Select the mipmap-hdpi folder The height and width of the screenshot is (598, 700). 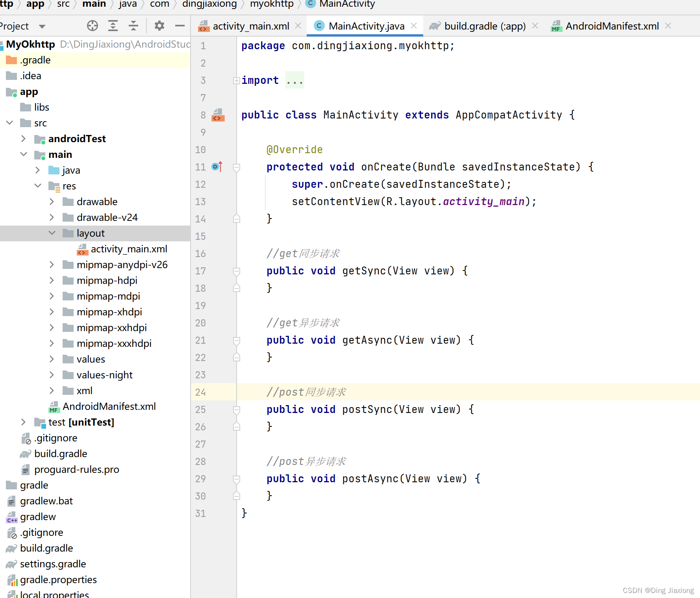pos(95,280)
